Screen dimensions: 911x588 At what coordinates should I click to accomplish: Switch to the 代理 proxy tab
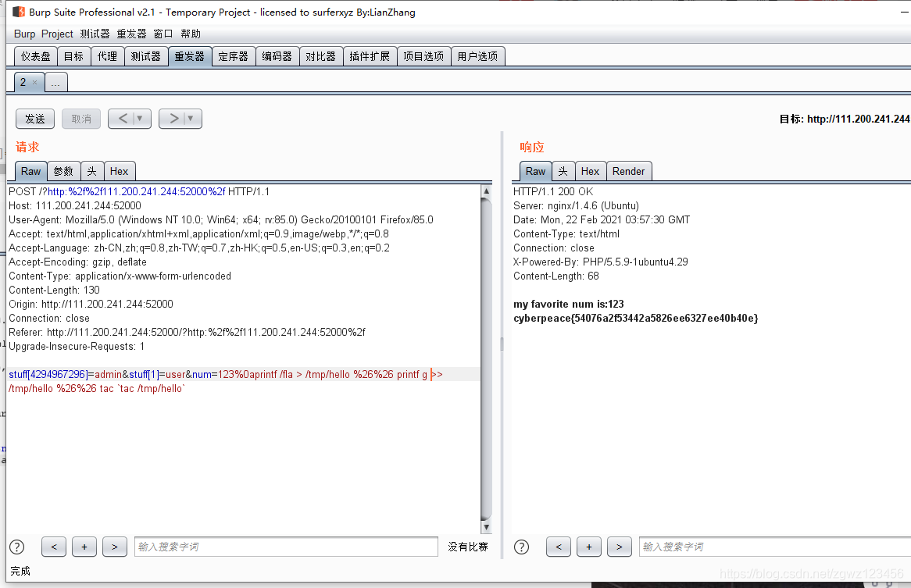click(x=108, y=56)
